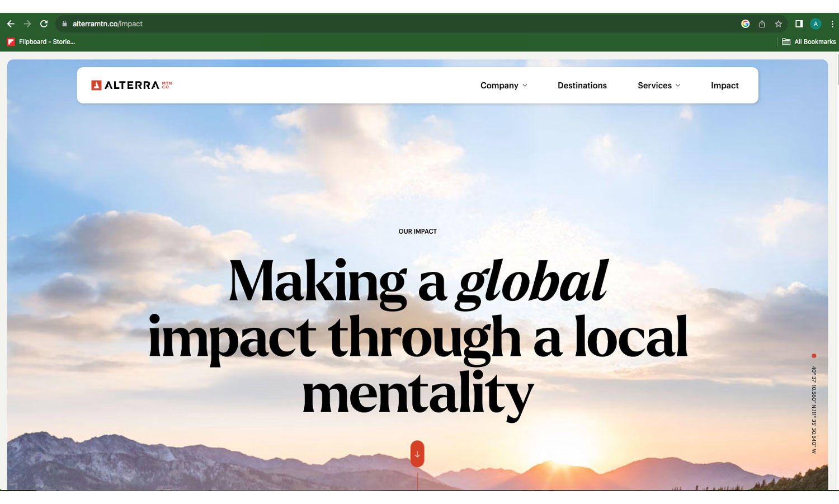The image size is (839, 504).
Task: View site information via lock icon
Action: pyautogui.click(x=64, y=24)
